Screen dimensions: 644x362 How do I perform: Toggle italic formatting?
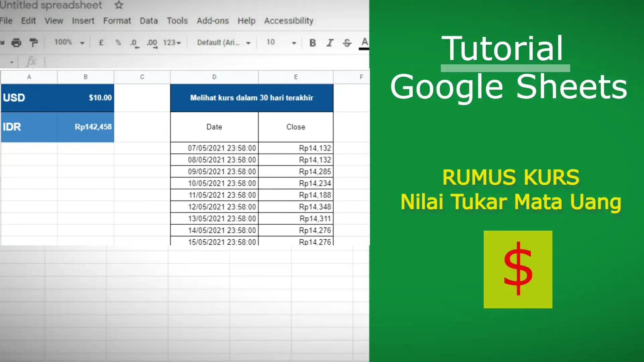coord(330,43)
